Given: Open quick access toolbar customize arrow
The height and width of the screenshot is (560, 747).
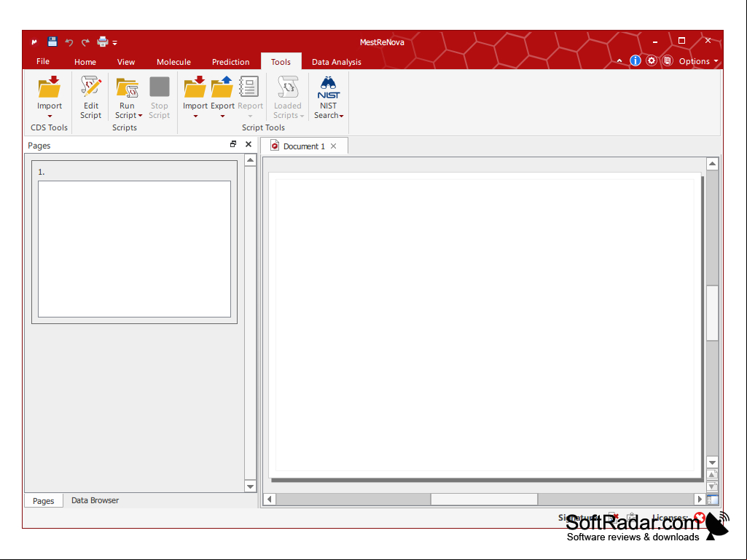Looking at the screenshot, I should [115, 43].
